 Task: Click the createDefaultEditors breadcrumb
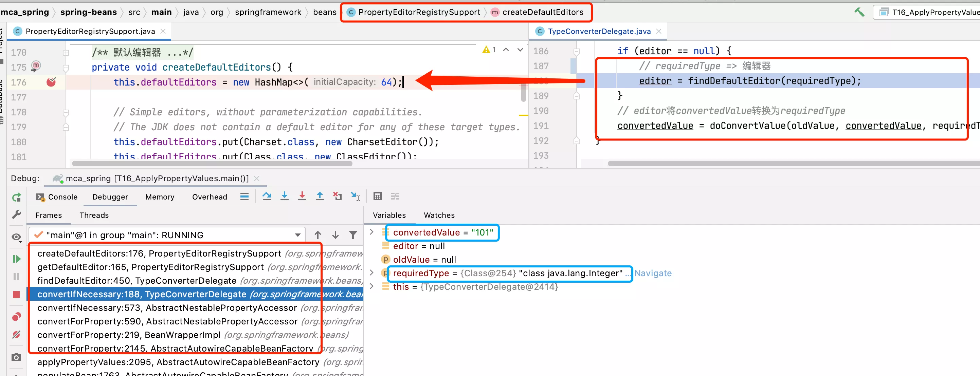coord(537,12)
